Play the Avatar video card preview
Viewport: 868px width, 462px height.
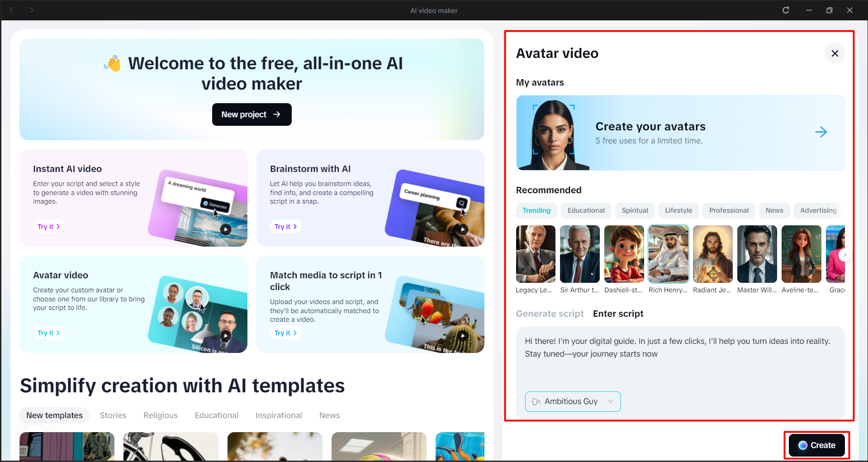(x=225, y=335)
